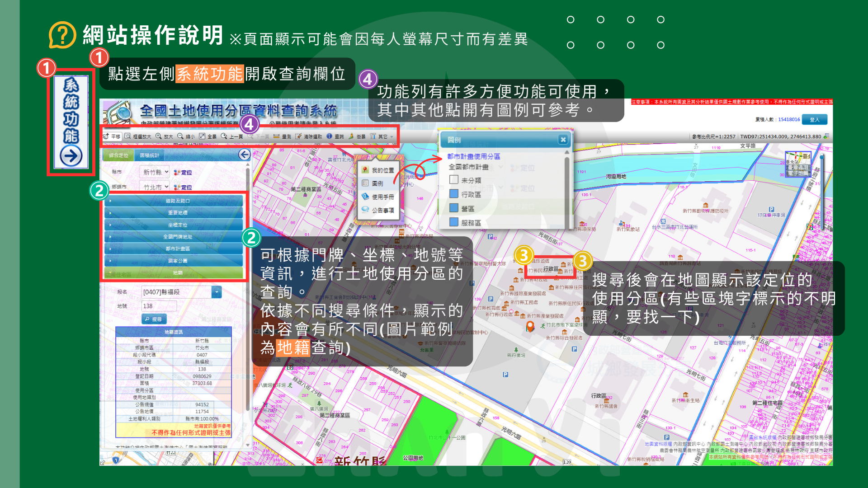
Task: Click the coordinate icon beside TWD97 readout
Action: point(826,136)
